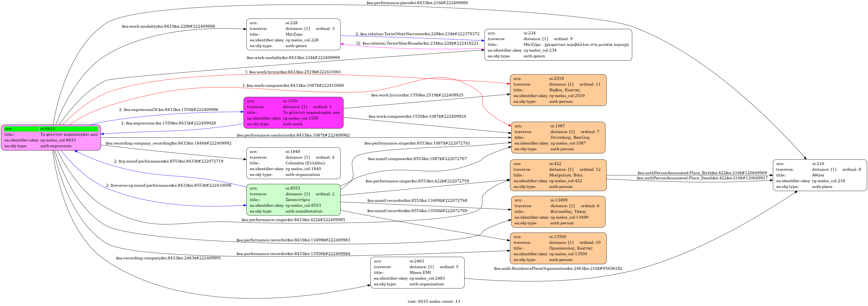Click edge label ea:work:modality oi:8433 oi:228
868x306 pixels.
pos(168,27)
